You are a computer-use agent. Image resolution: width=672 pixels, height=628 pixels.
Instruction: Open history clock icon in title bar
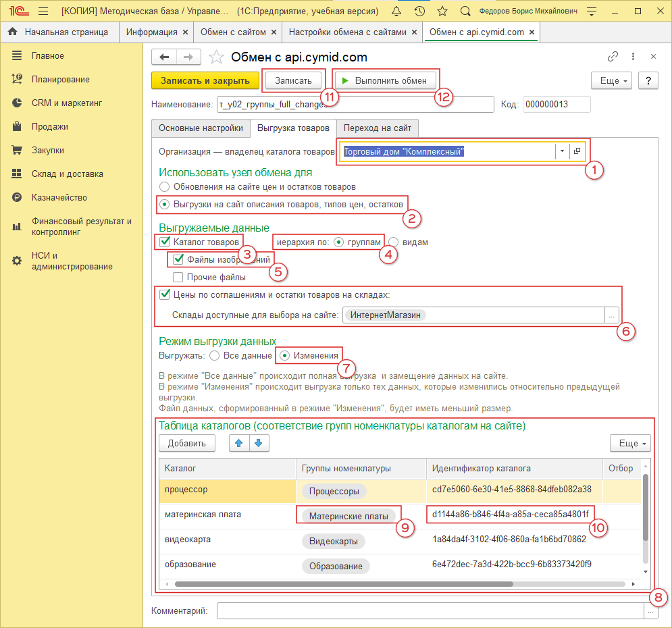419,11
